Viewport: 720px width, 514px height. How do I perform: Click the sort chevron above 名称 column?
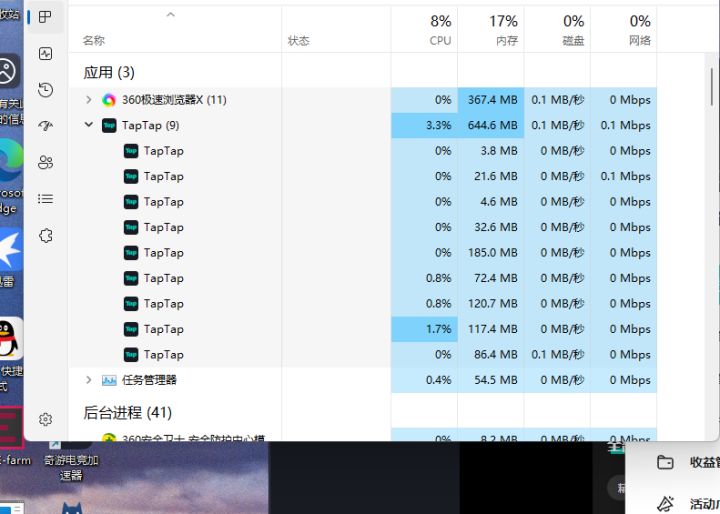tap(170, 15)
